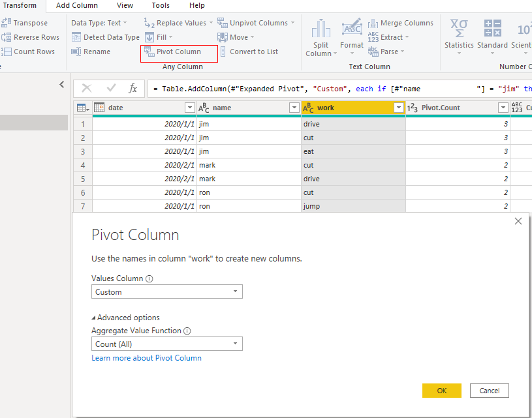
Task: Open the Tools ribbon tab
Action: [x=161, y=5]
